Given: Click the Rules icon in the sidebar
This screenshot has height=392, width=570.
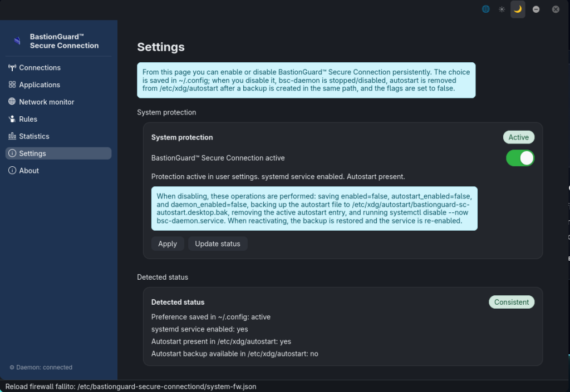Looking at the screenshot, I should (x=12, y=119).
